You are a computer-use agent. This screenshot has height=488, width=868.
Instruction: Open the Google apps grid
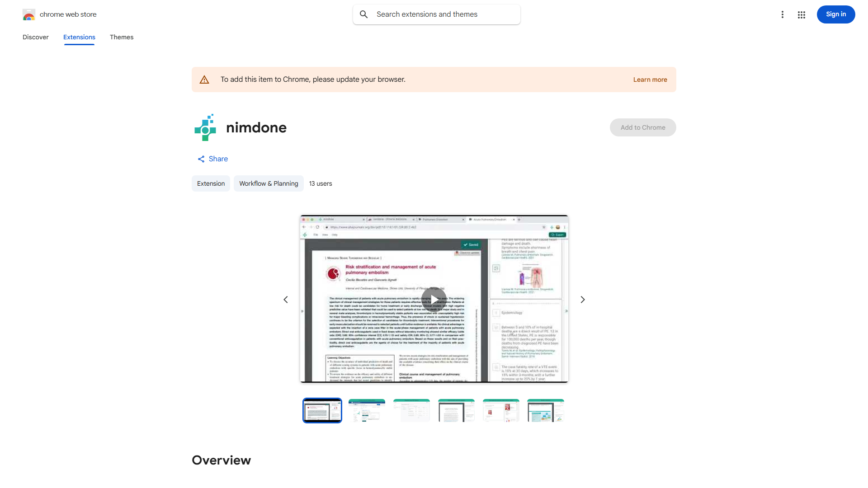(x=801, y=14)
